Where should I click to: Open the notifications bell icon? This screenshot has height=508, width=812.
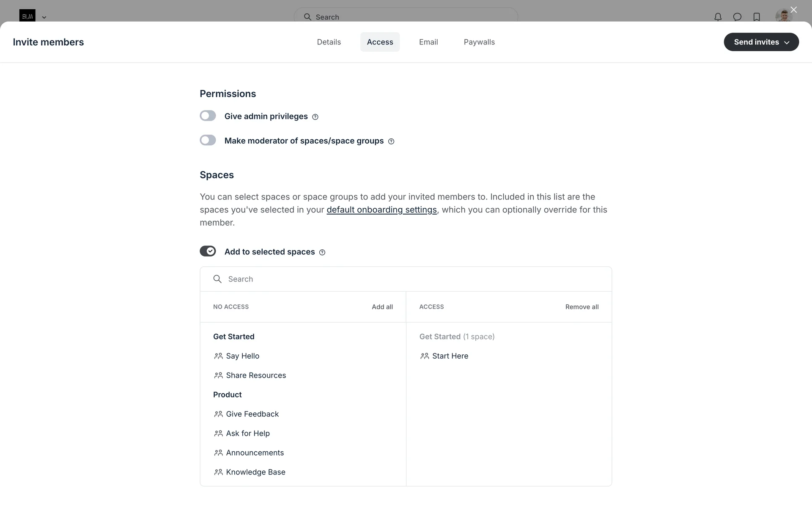point(718,17)
